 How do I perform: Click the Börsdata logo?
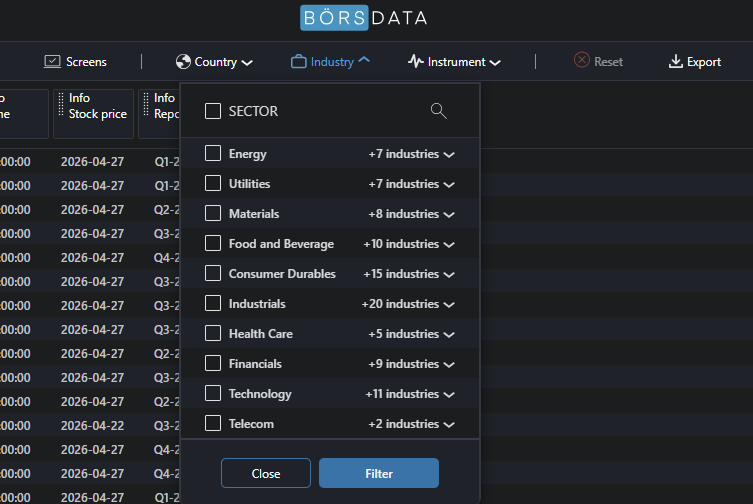(364, 18)
